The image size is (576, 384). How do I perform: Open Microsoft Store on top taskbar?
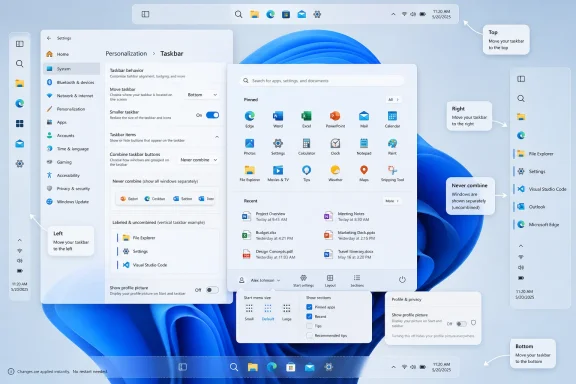(x=286, y=14)
